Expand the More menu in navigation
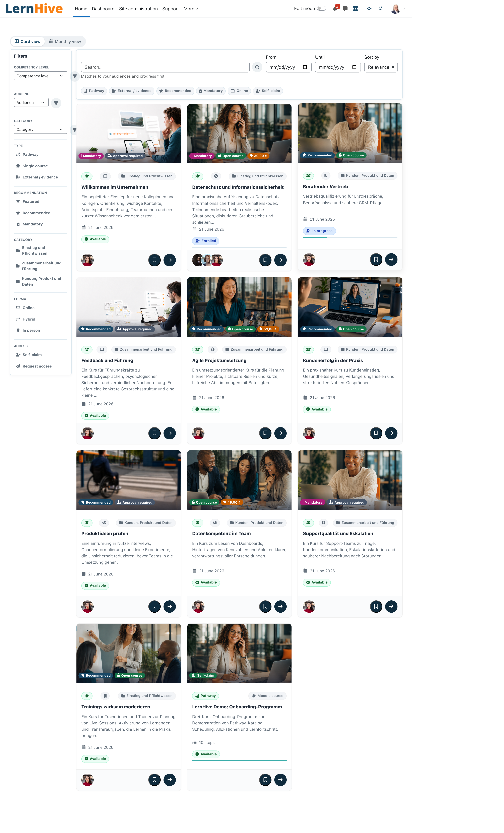504x833 pixels. tap(191, 9)
